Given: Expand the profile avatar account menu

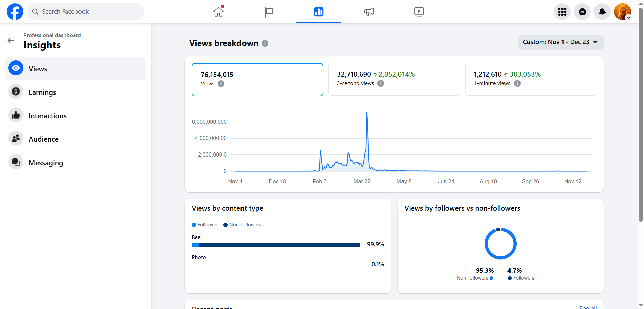Looking at the screenshot, I should (x=623, y=12).
